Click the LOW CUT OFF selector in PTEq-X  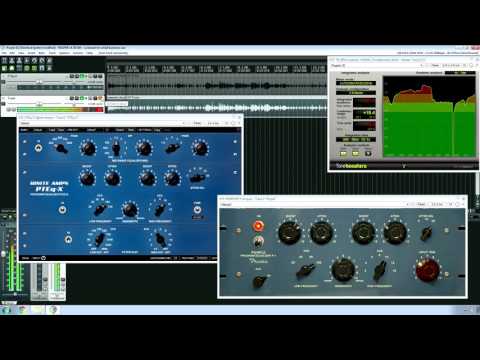[x=99, y=239]
